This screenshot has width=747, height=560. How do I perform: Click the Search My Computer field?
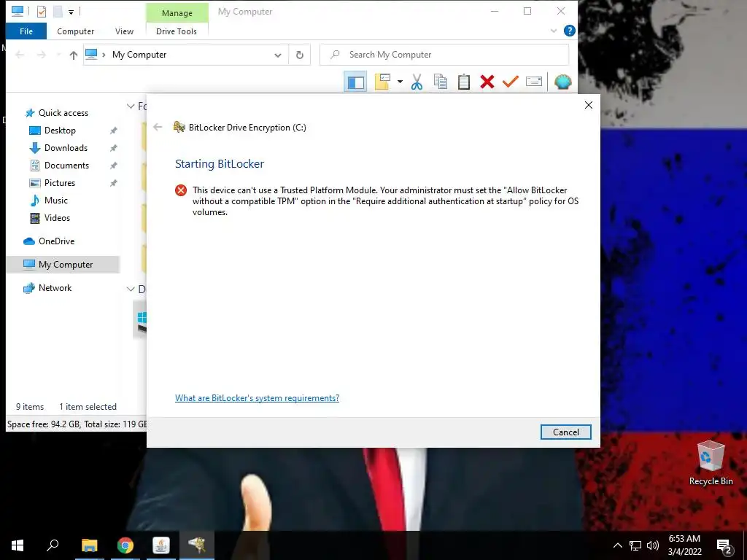click(444, 55)
